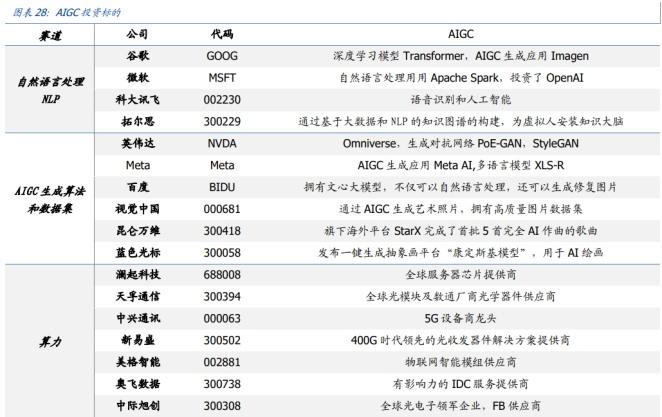Select the '公司' column header

137,34
